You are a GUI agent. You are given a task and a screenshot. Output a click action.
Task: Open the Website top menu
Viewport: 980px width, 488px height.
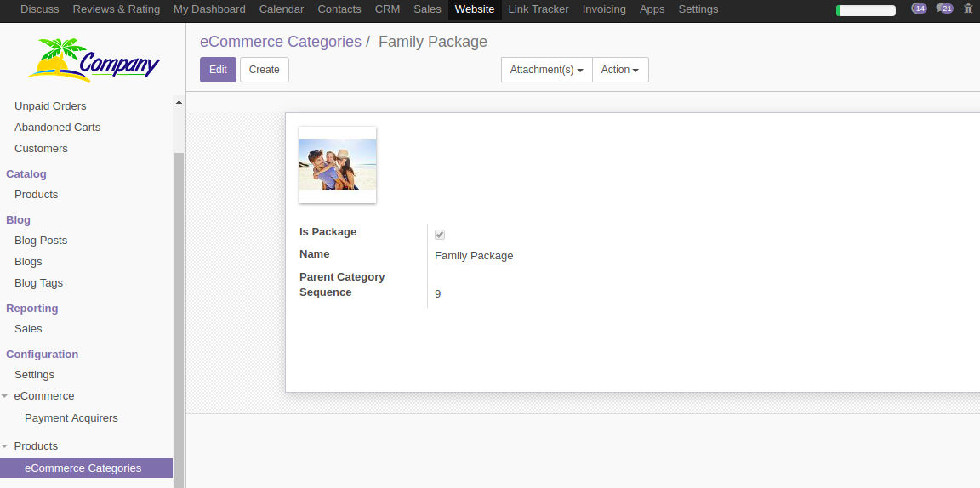point(475,9)
